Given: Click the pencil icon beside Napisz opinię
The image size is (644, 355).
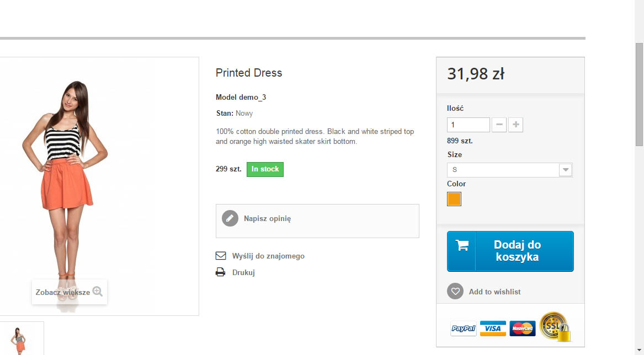Looking at the screenshot, I should point(230,218).
